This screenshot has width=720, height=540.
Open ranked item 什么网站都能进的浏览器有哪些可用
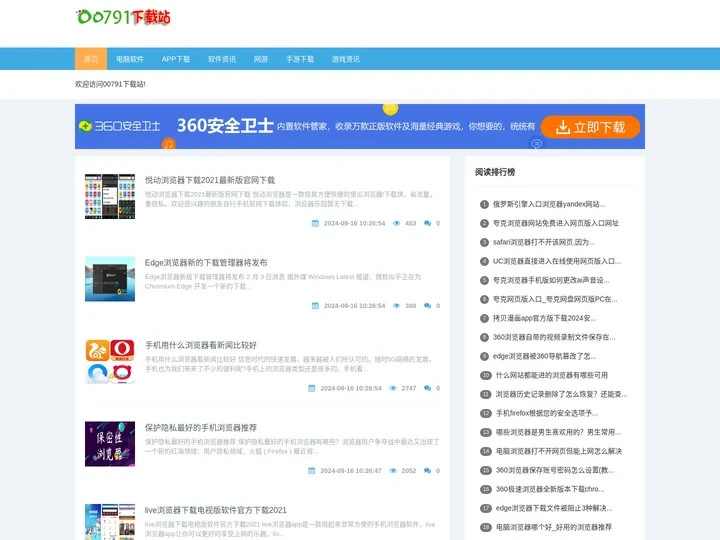[x=551, y=375]
